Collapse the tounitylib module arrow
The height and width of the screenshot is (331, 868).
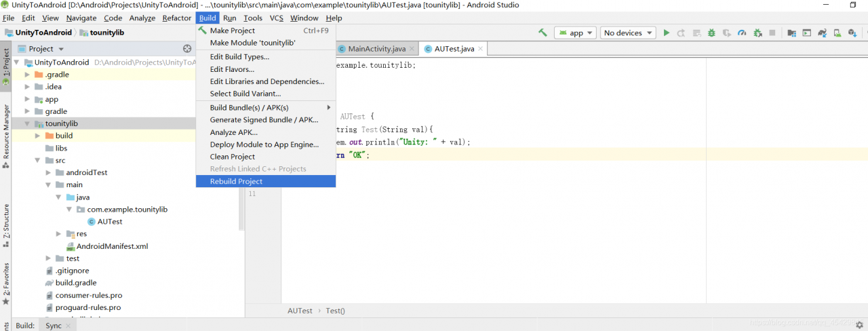click(x=28, y=123)
